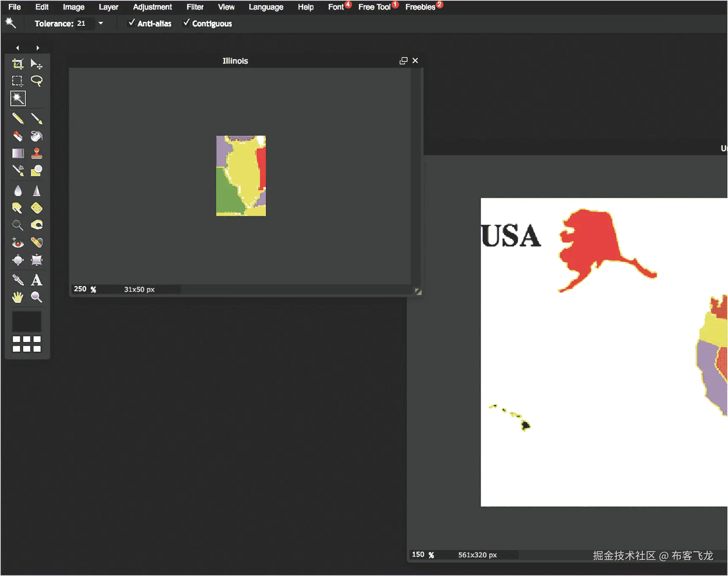Select the Sharpen tool
Screen dimensions: 728x576
click(x=37, y=191)
